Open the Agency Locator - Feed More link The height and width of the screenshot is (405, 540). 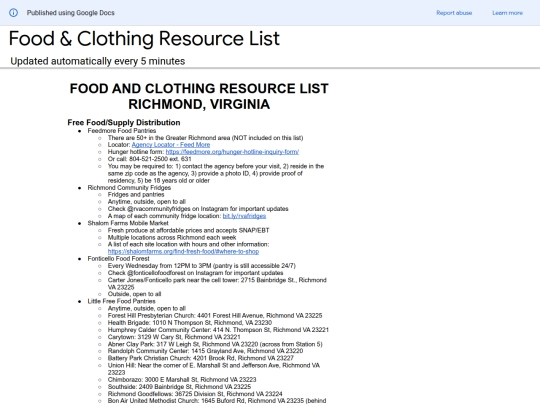(171, 145)
